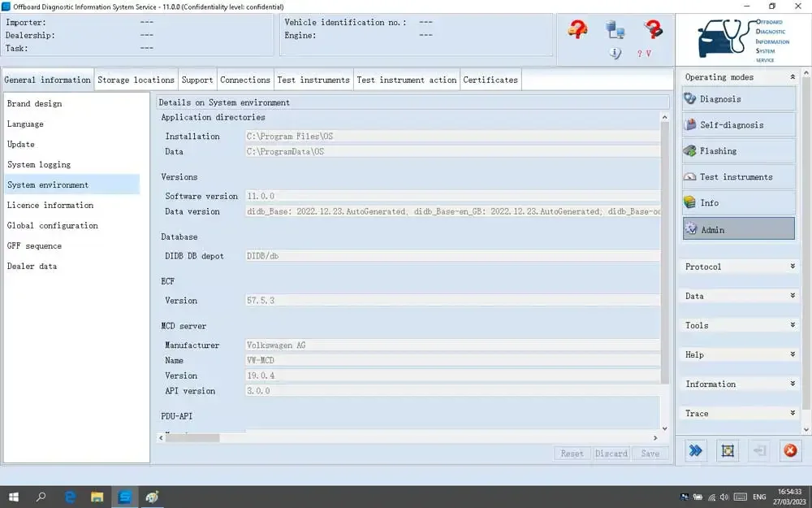Click the horizontal scrollbar in details pane
The width and height of the screenshot is (812, 508).
tap(192, 437)
